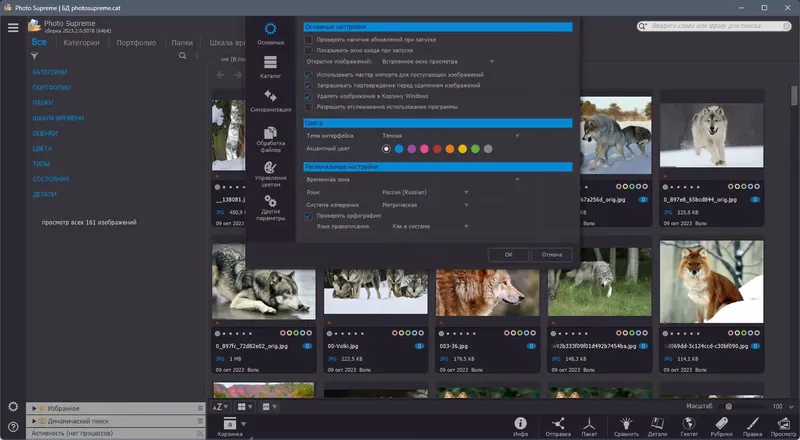This screenshot has height=440, width=800.
Task: Open the Система измерения dropdown
Action: coord(425,205)
